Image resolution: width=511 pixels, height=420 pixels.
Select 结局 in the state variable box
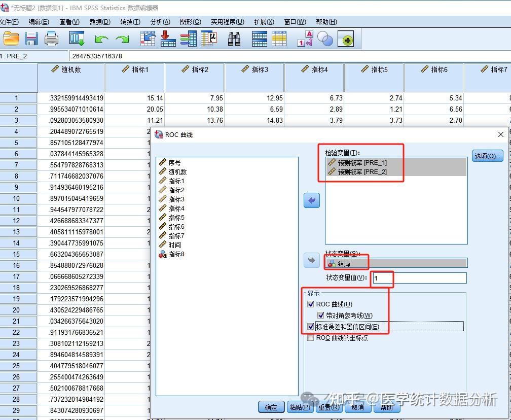[396, 263]
